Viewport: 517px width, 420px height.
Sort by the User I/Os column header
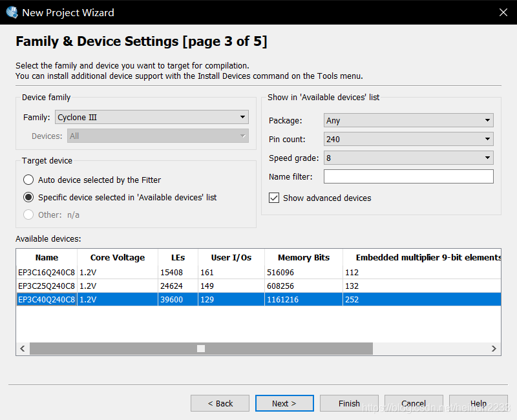231,257
